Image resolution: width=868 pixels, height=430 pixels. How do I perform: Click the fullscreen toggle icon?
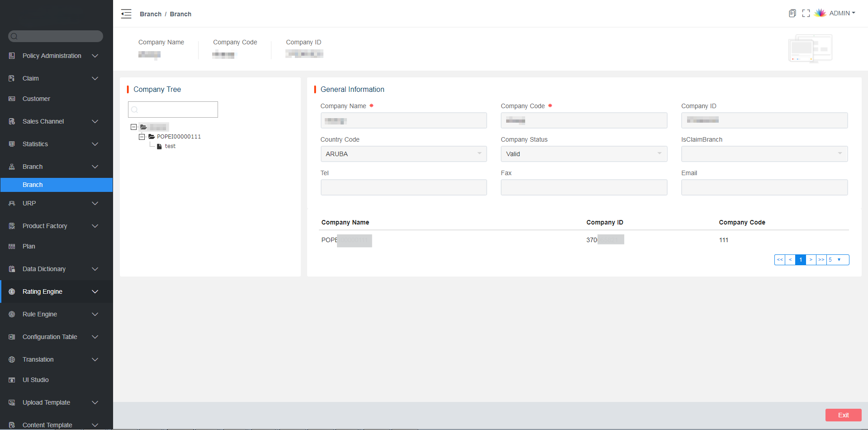[x=806, y=14]
